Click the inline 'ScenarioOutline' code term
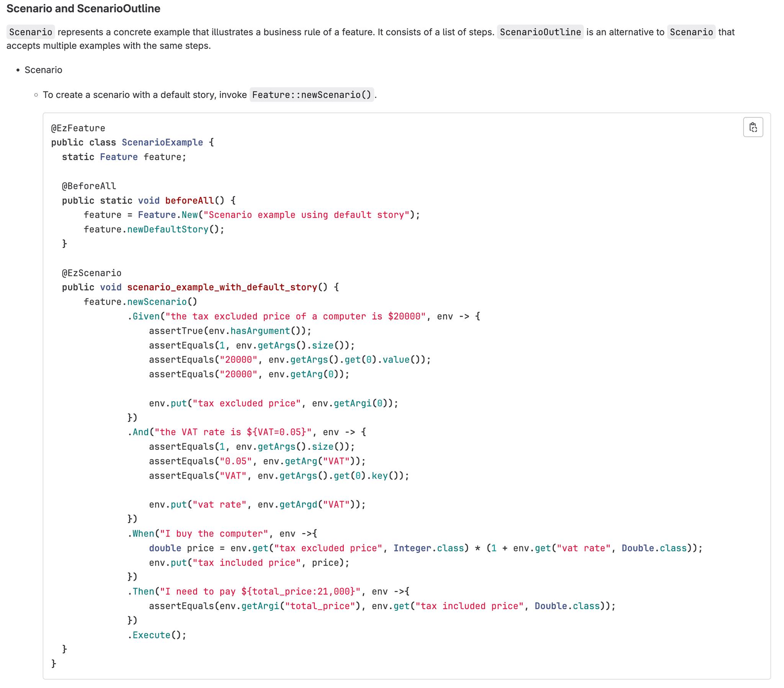 [540, 32]
